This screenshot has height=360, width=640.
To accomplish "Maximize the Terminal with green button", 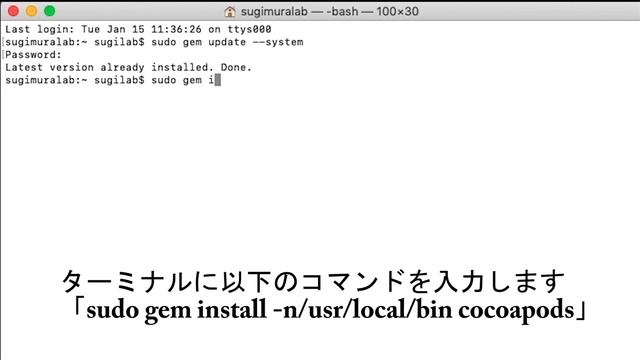I will coord(50,11).
